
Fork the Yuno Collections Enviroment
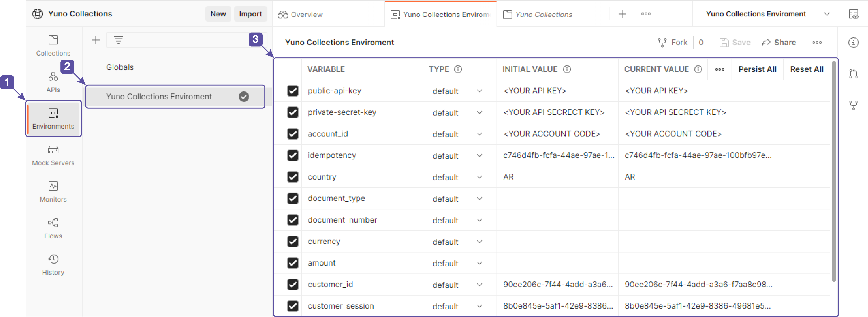coord(673,42)
